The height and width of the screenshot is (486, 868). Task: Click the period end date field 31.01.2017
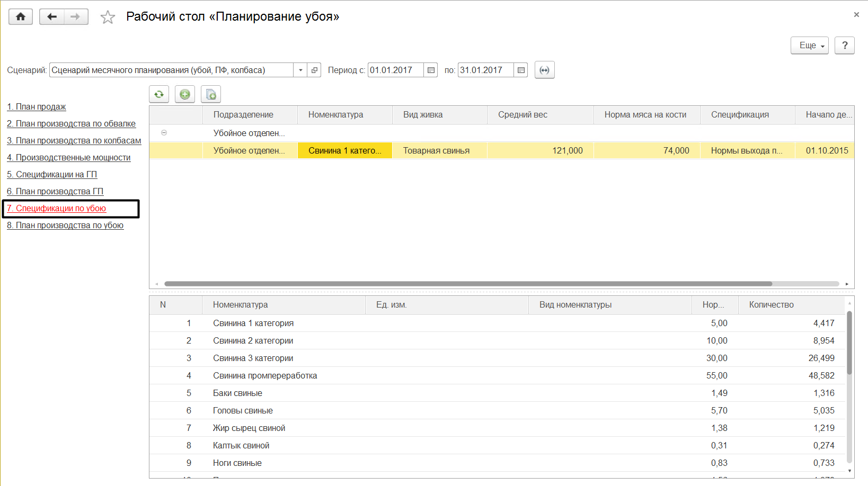pos(486,70)
